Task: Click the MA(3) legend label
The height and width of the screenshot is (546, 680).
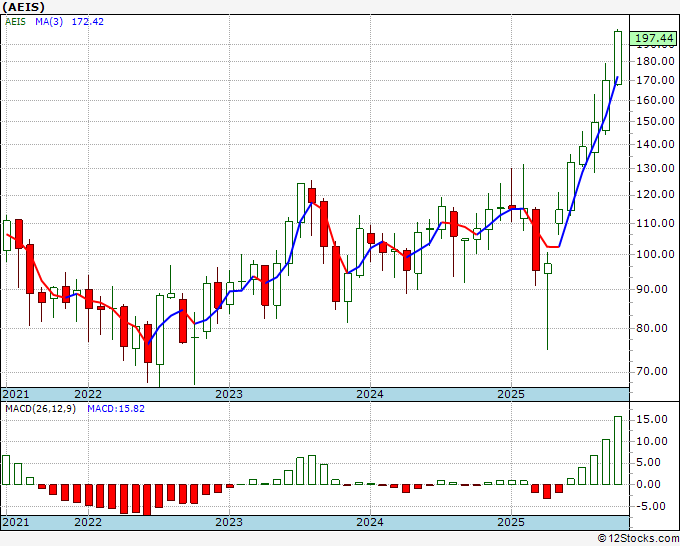Action: [x=49, y=21]
